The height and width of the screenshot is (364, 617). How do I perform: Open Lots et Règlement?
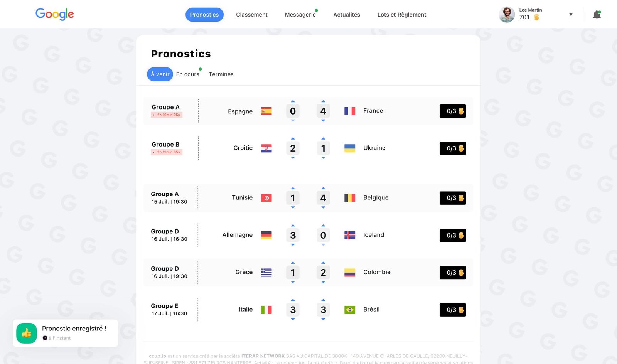click(x=401, y=15)
